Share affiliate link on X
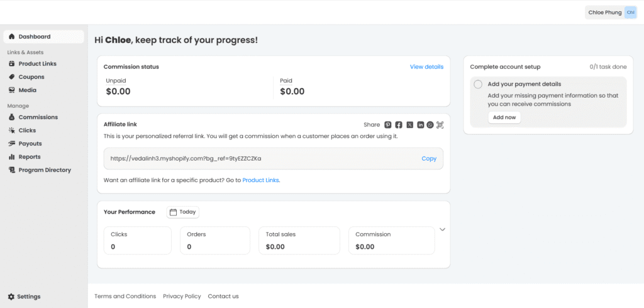 409,125
